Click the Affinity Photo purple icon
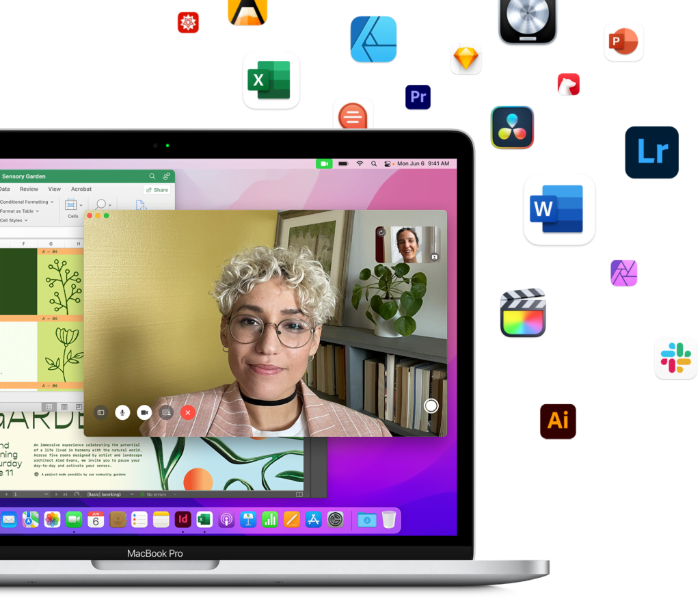700x599 pixels. (623, 273)
